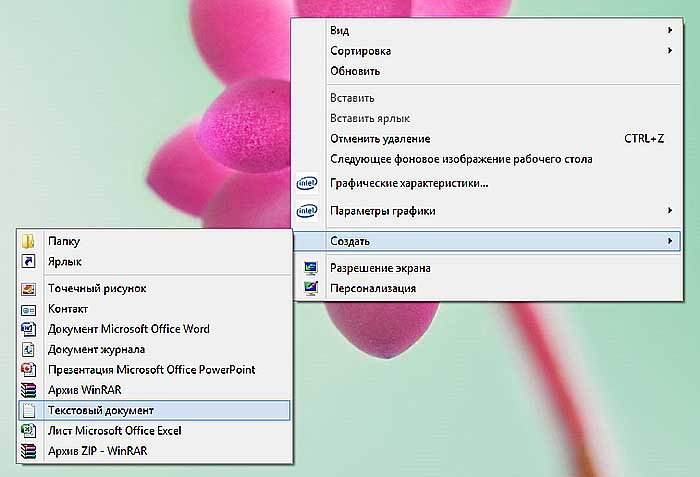Click the icon beside Персонализация
This screenshot has width=700, height=477.
pyautogui.click(x=310, y=288)
